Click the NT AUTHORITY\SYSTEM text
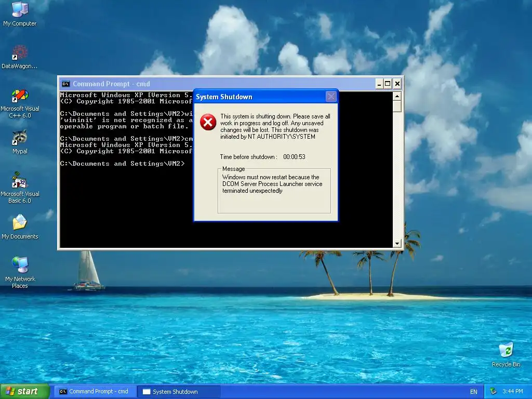Viewport: 532px width, 399px height. (x=281, y=137)
